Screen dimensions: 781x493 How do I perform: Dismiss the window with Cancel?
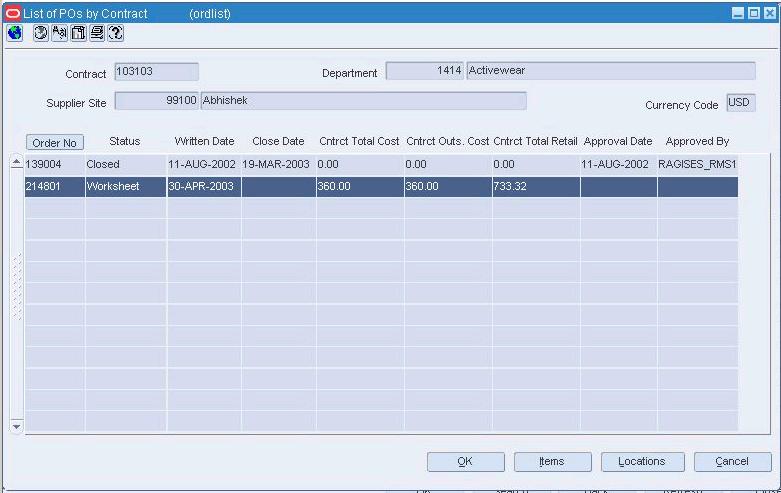tap(732, 462)
